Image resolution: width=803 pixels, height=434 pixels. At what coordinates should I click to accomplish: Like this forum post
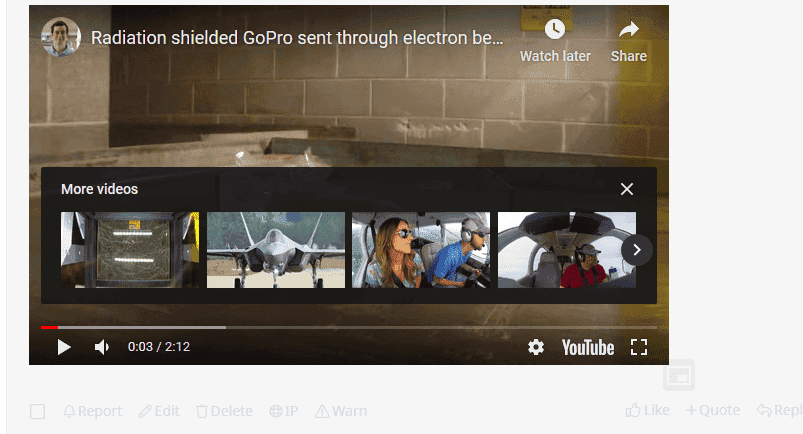click(x=647, y=410)
